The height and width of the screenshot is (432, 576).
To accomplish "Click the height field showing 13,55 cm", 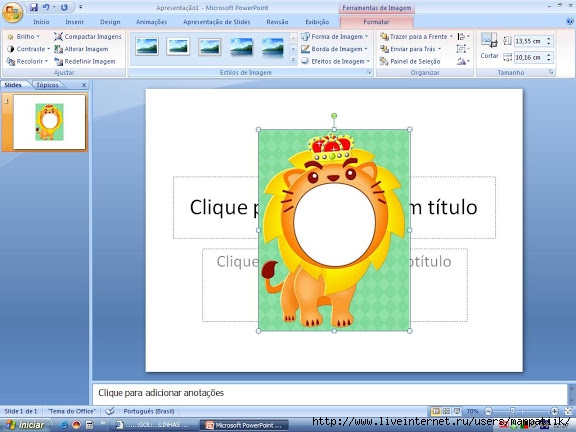I will 529,41.
